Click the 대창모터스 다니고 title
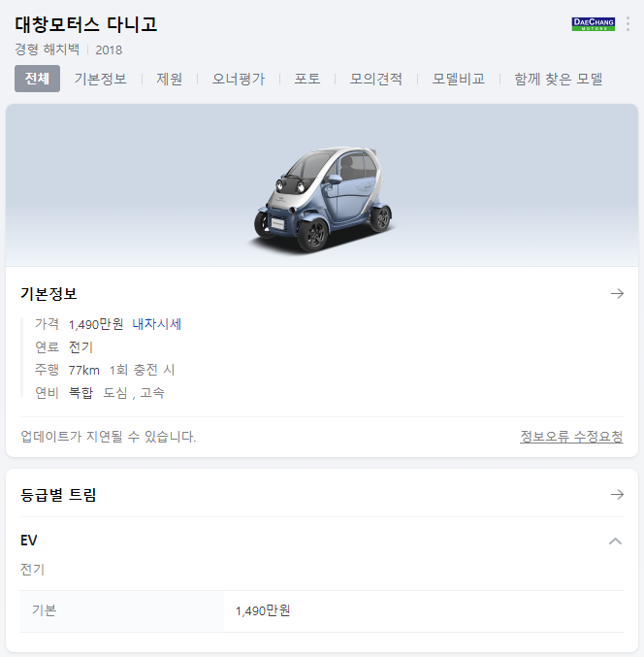This screenshot has width=644, height=657. point(86,24)
